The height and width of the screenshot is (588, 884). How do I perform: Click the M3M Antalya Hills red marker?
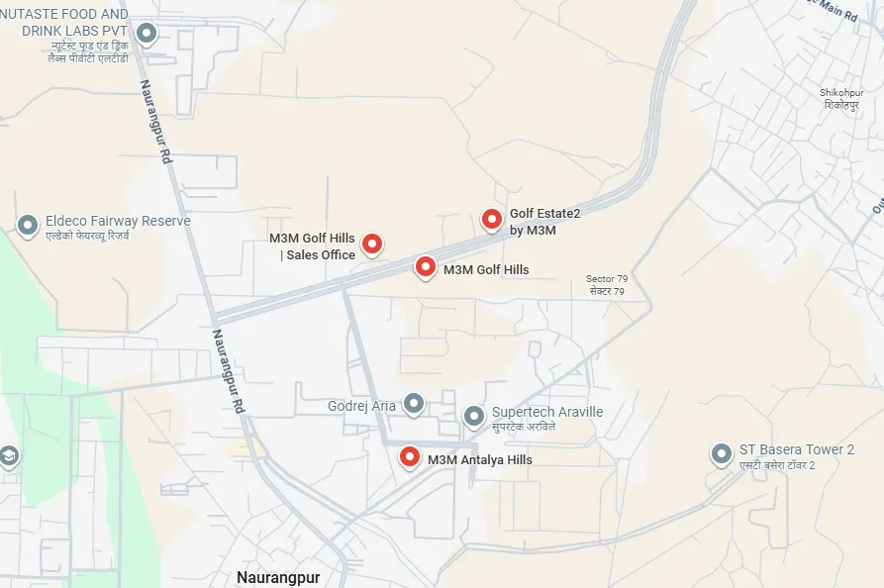(409, 457)
